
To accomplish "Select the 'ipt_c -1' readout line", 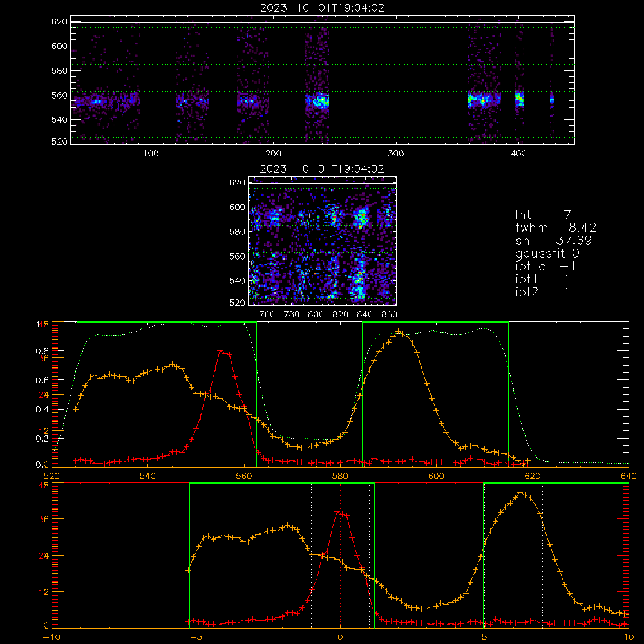I will (545, 267).
